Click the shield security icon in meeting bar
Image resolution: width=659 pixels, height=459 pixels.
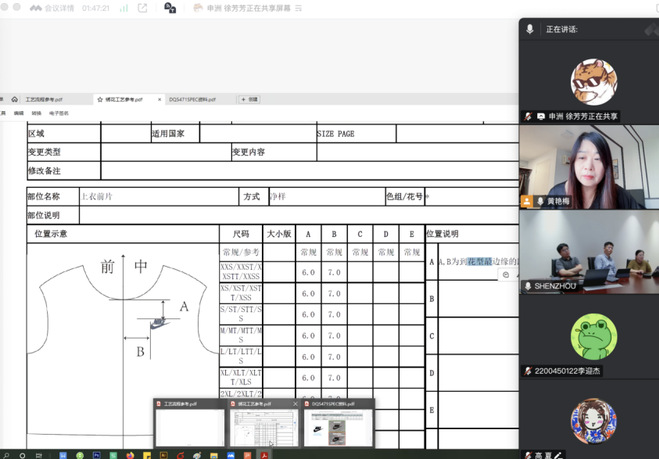coord(169,8)
